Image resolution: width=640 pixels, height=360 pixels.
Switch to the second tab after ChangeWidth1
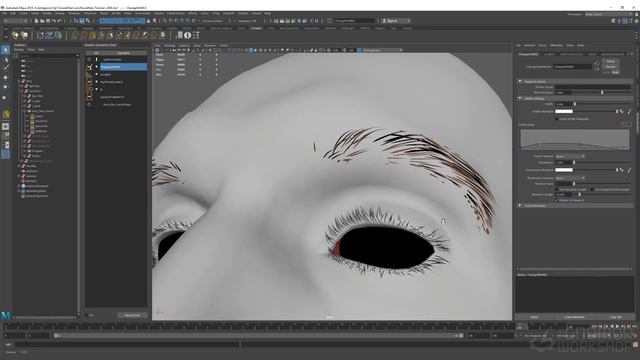[x=549, y=54]
